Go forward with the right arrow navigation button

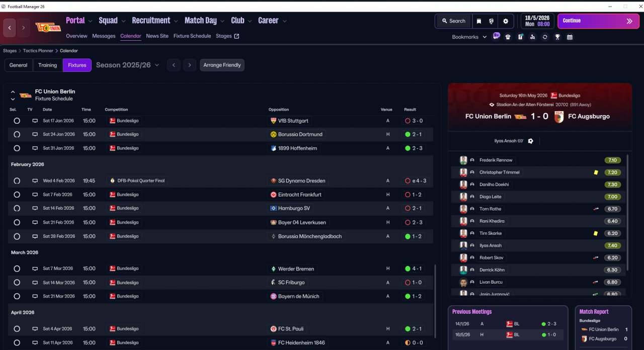(x=23, y=28)
